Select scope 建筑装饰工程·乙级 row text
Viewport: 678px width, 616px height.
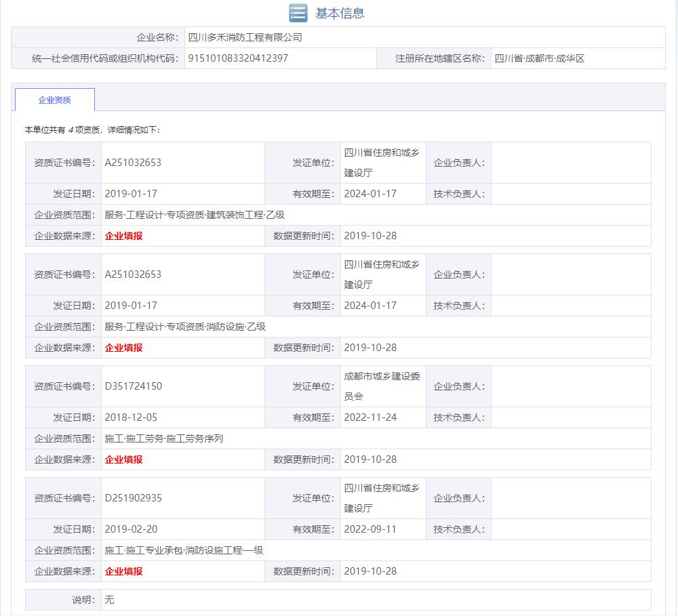point(195,215)
